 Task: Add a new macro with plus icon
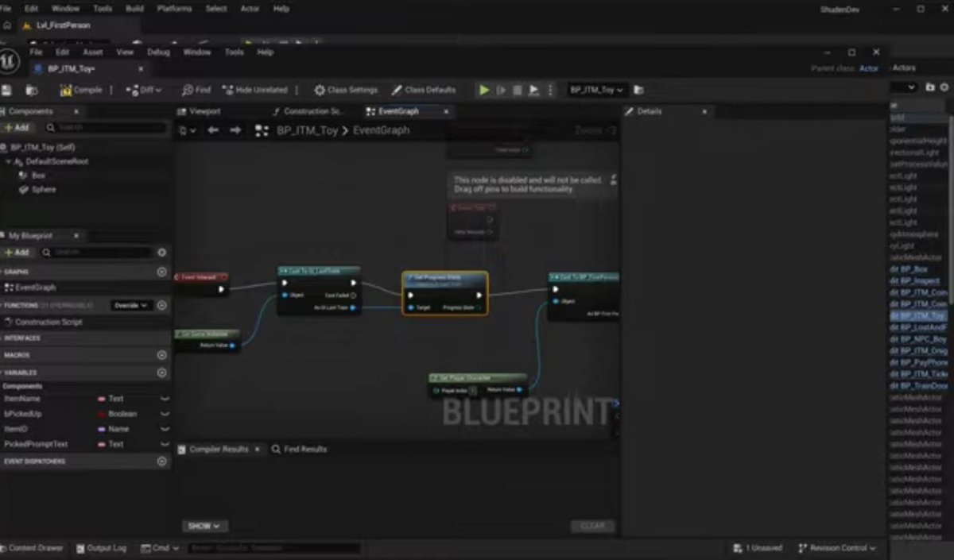pyautogui.click(x=162, y=355)
